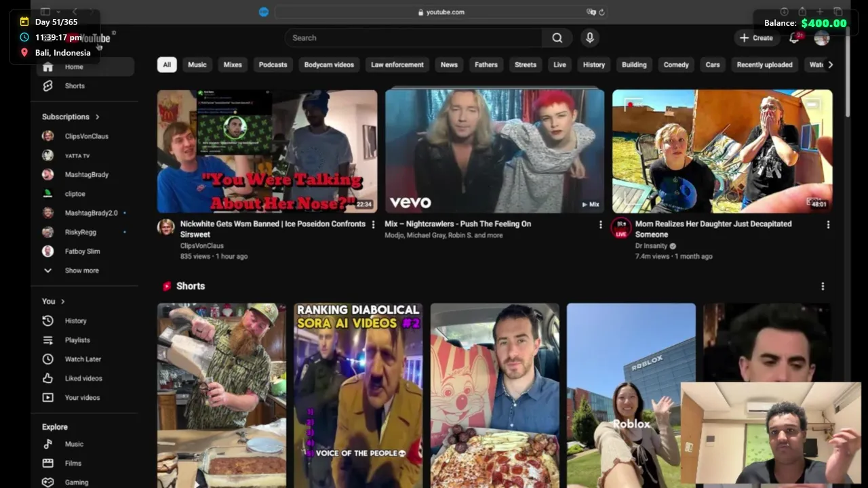Click the Home sidebar icon

click(47, 66)
